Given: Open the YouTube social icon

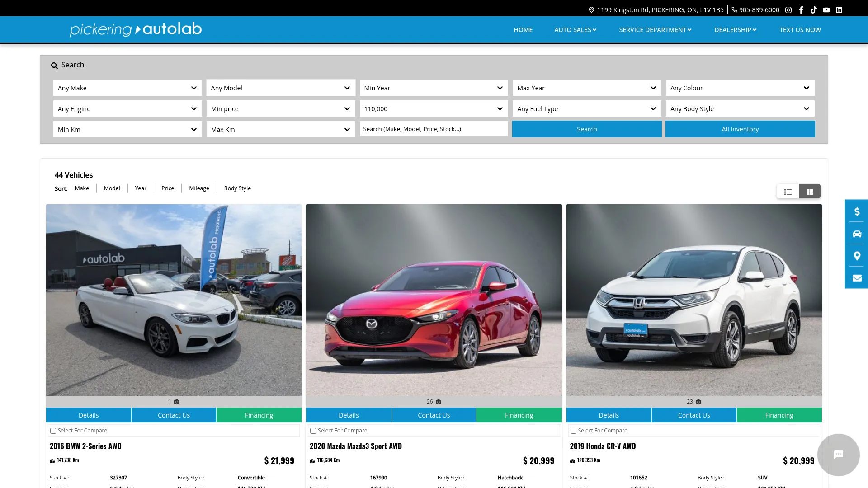Looking at the screenshot, I should point(826,10).
